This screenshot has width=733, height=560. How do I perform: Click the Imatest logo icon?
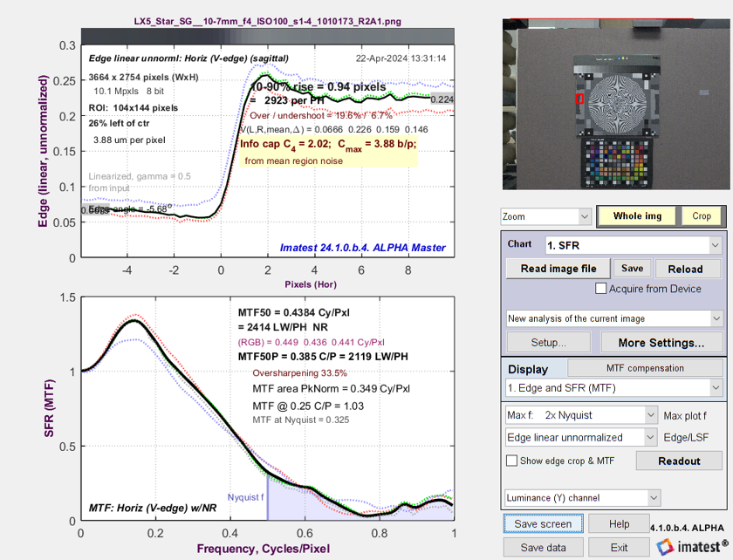663,547
